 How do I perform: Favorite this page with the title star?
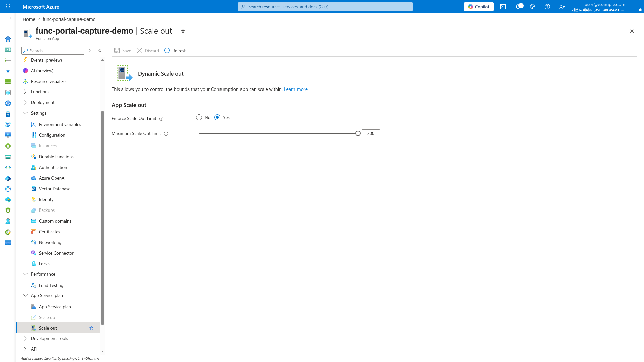pos(183,31)
